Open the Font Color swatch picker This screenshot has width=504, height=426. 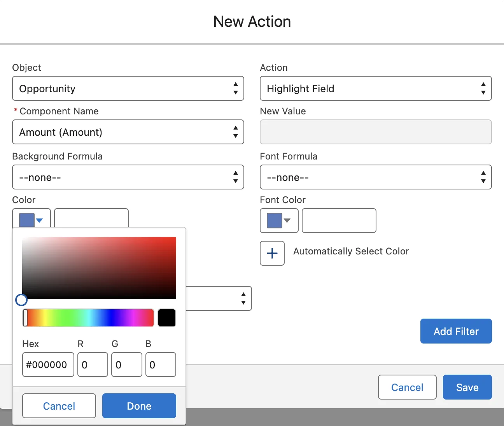(279, 221)
